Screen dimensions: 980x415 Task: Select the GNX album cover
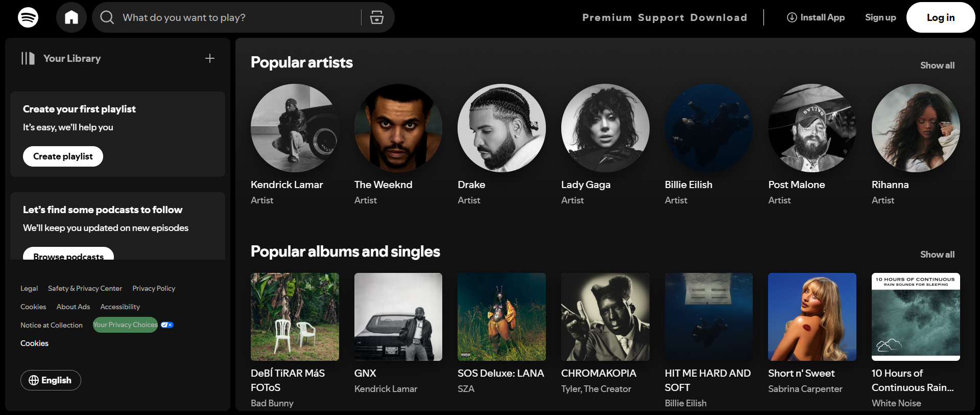[398, 317]
